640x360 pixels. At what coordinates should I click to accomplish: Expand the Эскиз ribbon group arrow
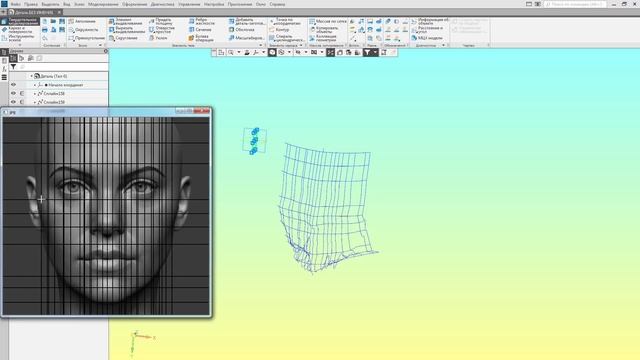pos(100,45)
